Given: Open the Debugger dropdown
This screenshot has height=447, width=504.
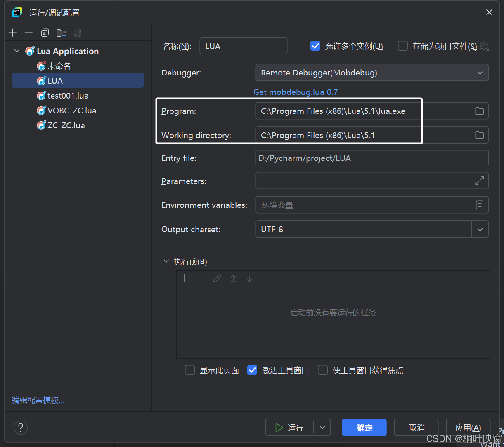Looking at the screenshot, I should point(372,73).
